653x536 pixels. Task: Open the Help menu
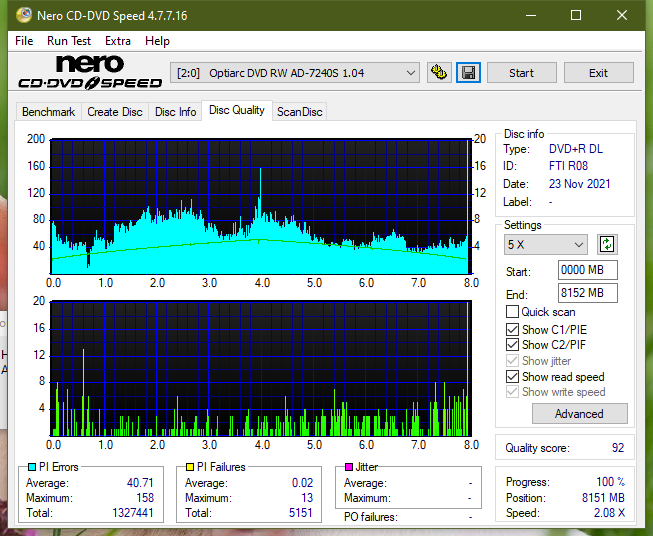click(157, 41)
